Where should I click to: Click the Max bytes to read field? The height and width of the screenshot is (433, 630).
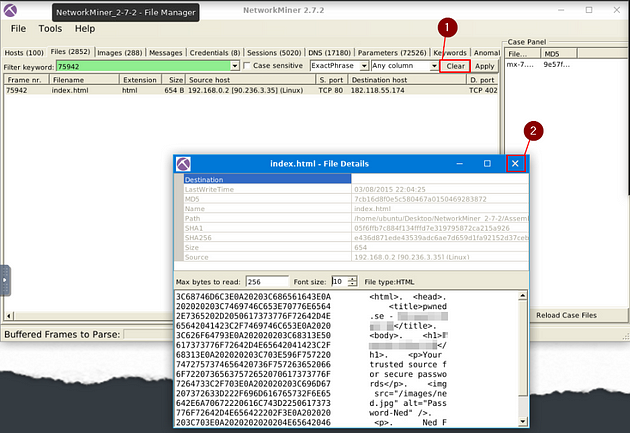click(267, 282)
